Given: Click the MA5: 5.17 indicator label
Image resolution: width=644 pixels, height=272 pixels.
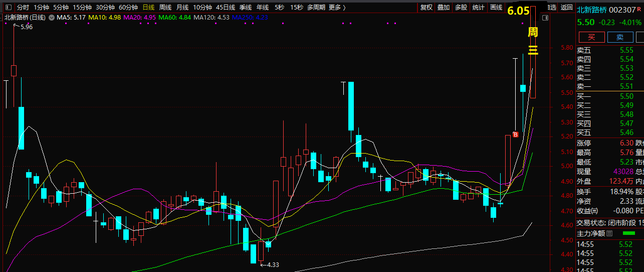Looking at the screenshot, I should tap(71, 18).
